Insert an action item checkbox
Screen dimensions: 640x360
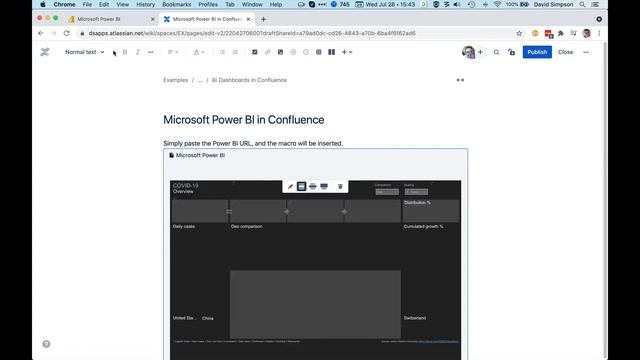point(255,52)
